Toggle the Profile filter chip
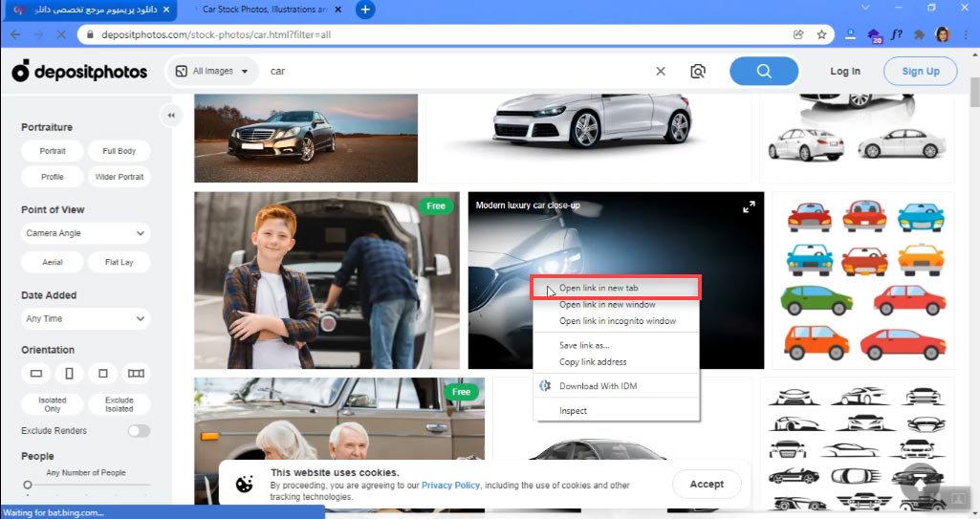 [x=53, y=177]
